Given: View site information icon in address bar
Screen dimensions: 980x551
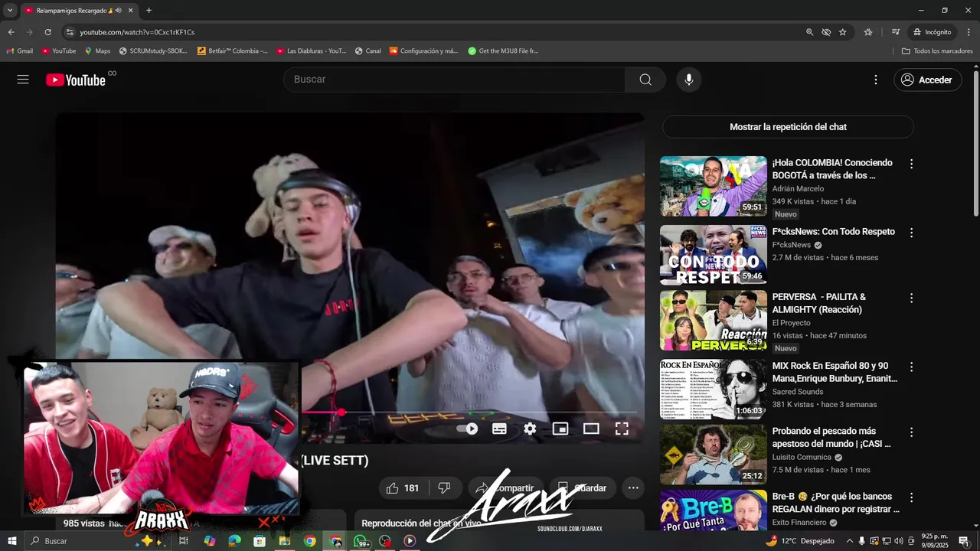Looking at the screenshot, I should pyautogui.click(x=70, y=32).
